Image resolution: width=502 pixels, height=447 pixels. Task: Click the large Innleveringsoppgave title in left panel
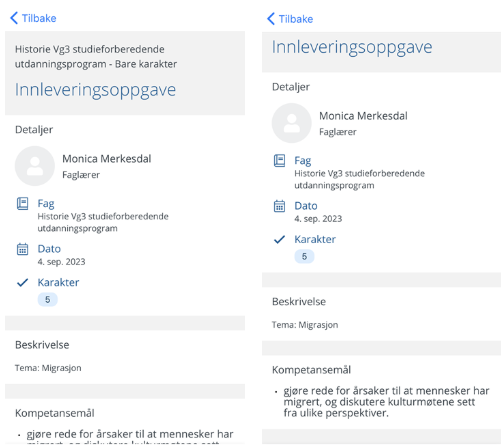click(x=95, y=90)
